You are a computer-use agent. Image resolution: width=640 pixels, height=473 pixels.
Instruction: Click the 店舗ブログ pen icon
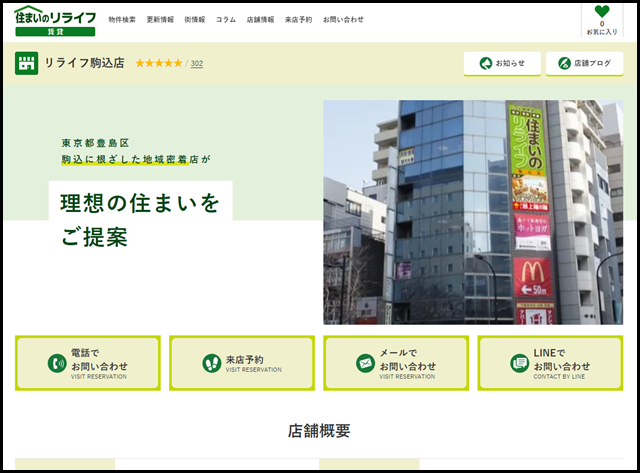564,63
